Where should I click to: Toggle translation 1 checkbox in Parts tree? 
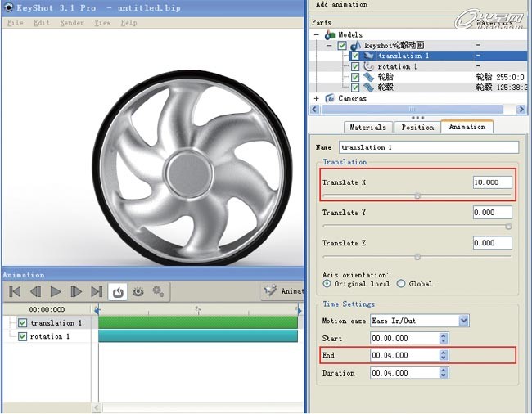(x=355, y=56)
